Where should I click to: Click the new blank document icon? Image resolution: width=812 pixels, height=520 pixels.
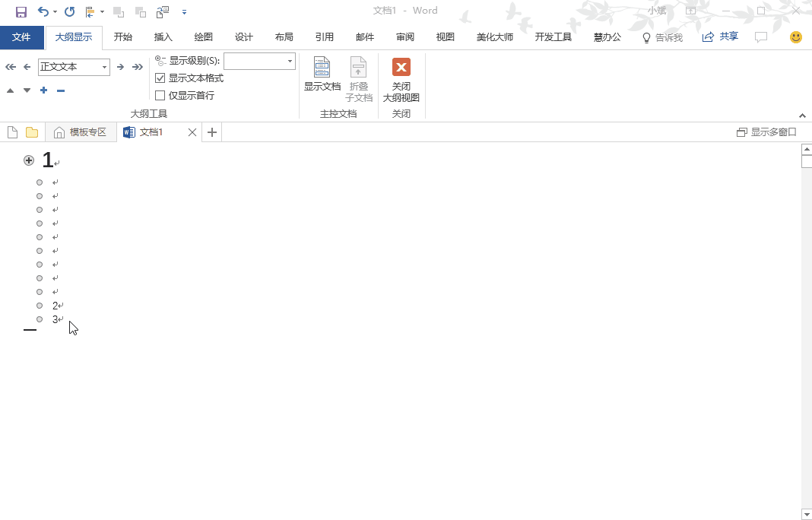(x=12, y=132)
